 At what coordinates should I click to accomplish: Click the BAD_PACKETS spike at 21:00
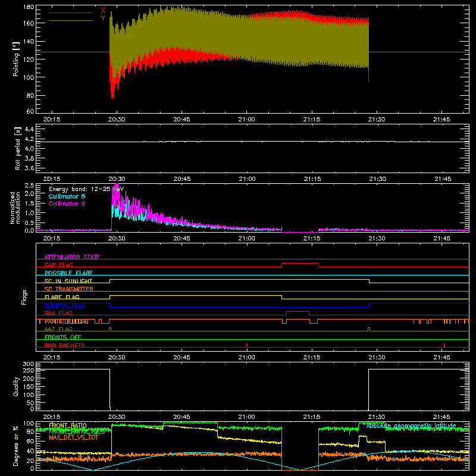point(247,345)
